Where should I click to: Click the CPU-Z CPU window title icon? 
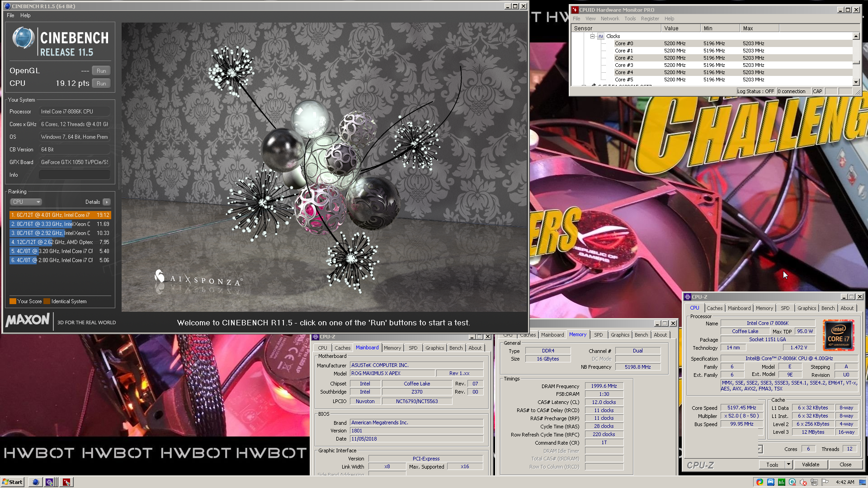pyautogui.click(x=688, y=297)
